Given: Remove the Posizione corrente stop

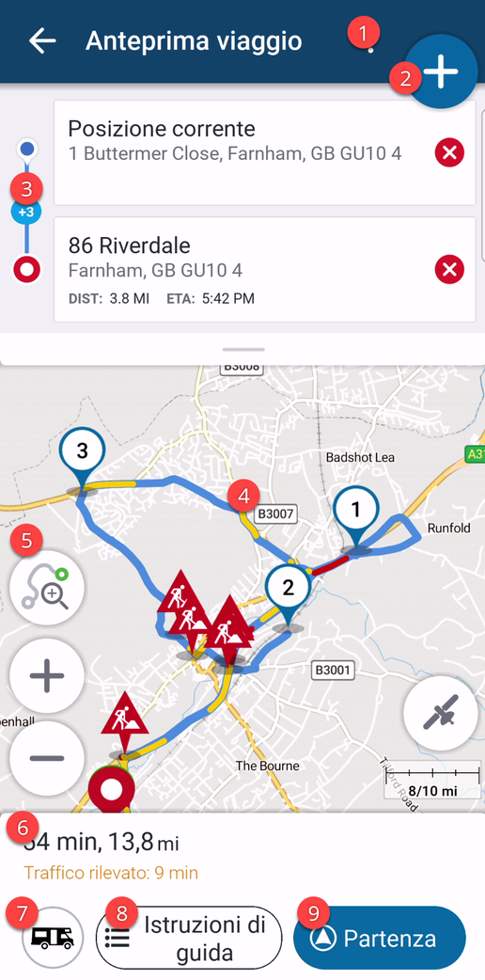Looking at the screenshot, I should point(449,151).
